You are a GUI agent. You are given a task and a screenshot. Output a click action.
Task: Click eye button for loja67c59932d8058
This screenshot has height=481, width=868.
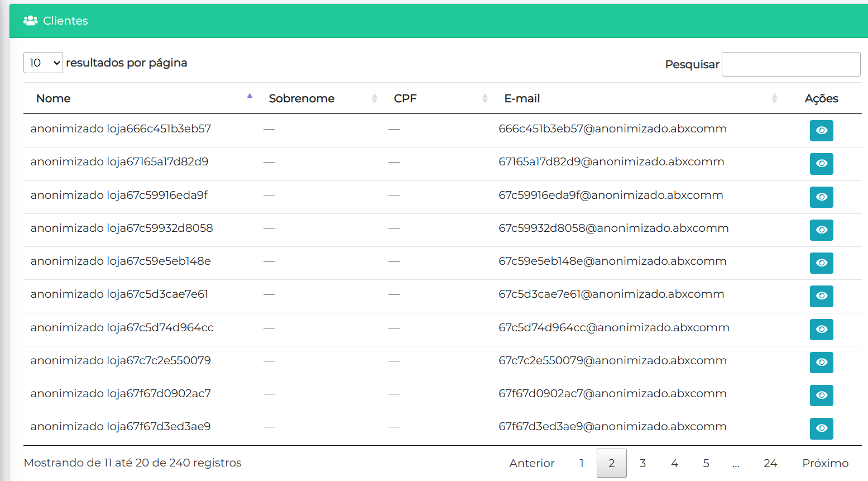(821, 230)
